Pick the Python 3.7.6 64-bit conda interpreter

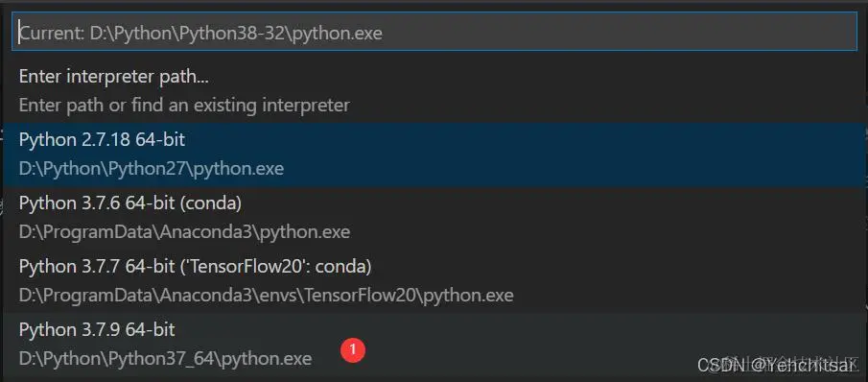(434, 218)
